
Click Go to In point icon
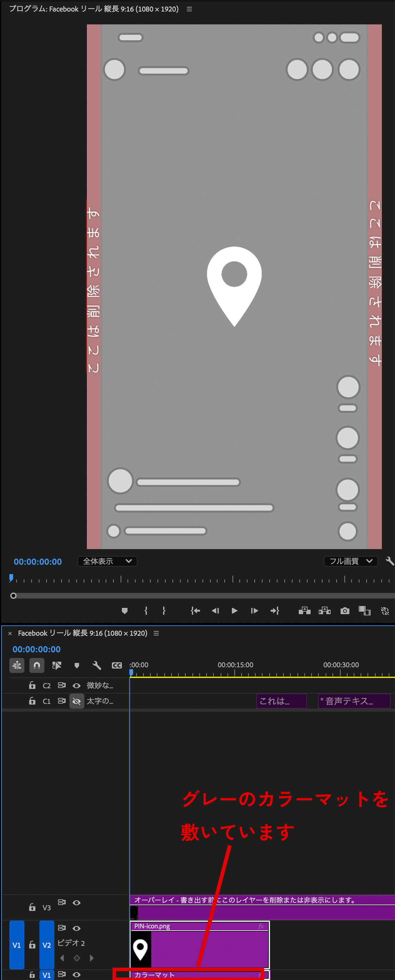[195, 611]
